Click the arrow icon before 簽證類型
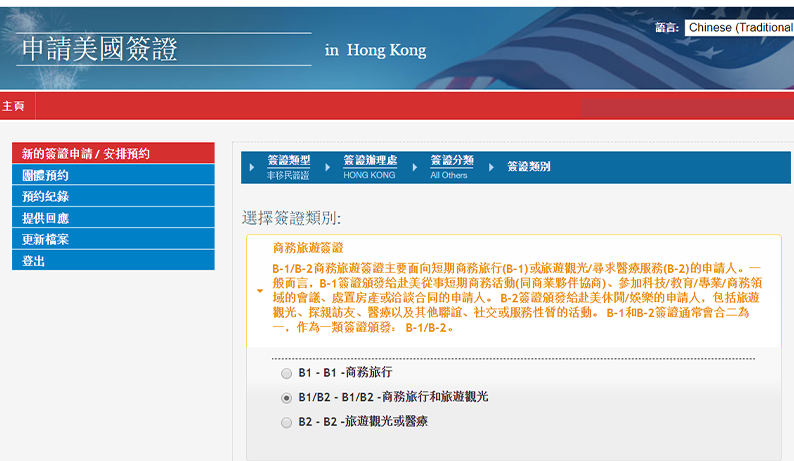This screenshot has width=794, height=461. point(252,167)
